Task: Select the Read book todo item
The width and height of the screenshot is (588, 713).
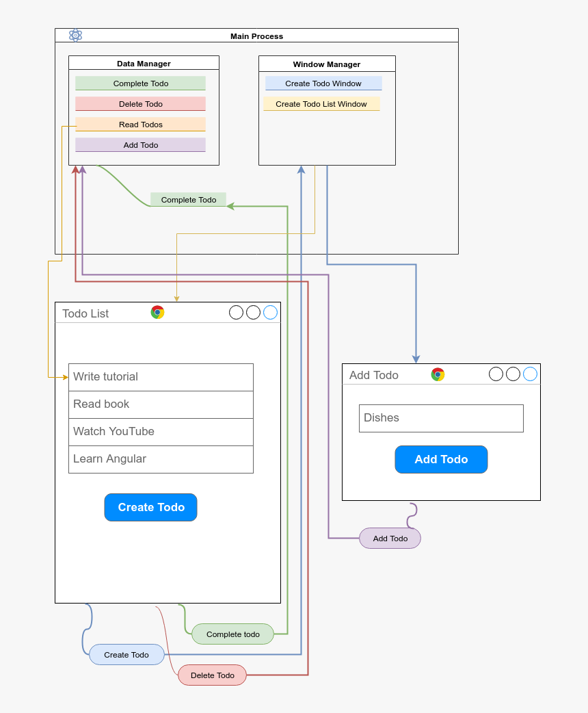Action: point(161,404)
